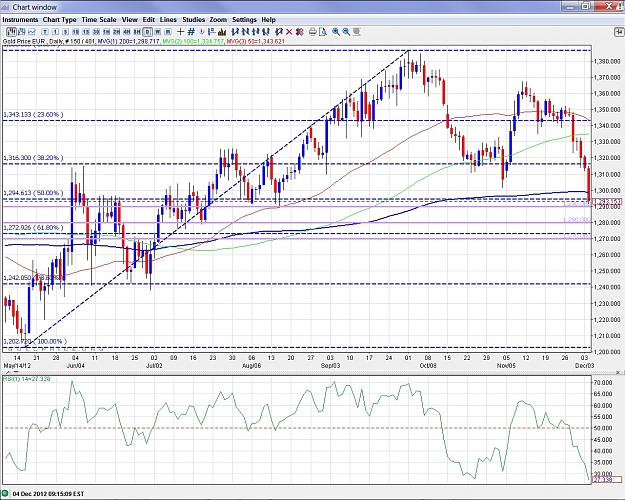
Task: Click the edit study icon before red X
Action: click(x=279, y=32)
